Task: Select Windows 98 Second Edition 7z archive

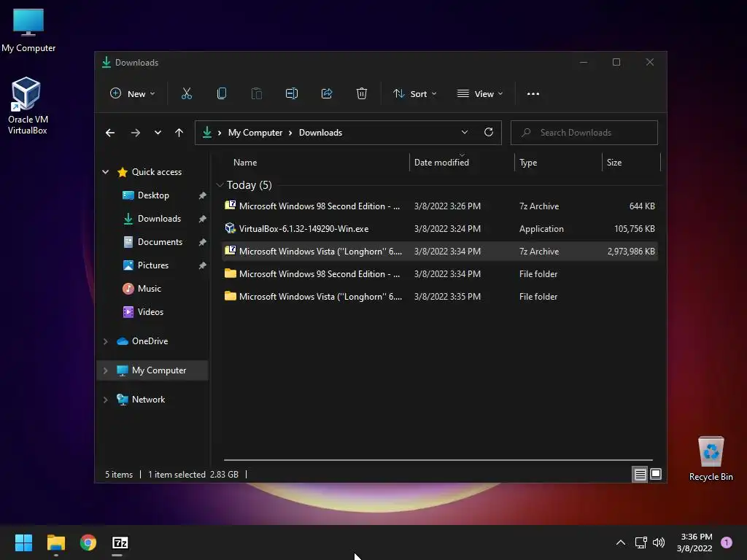Action: tap(440, 206)
